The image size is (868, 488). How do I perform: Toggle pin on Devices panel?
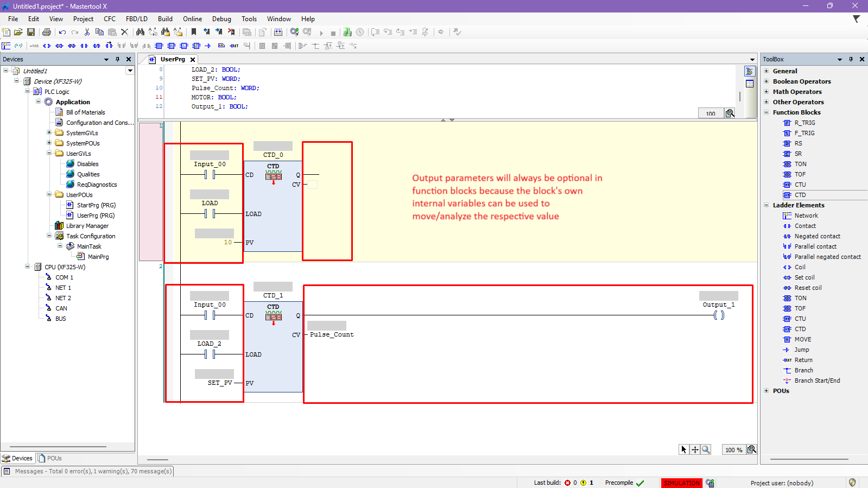pos(117,59)
